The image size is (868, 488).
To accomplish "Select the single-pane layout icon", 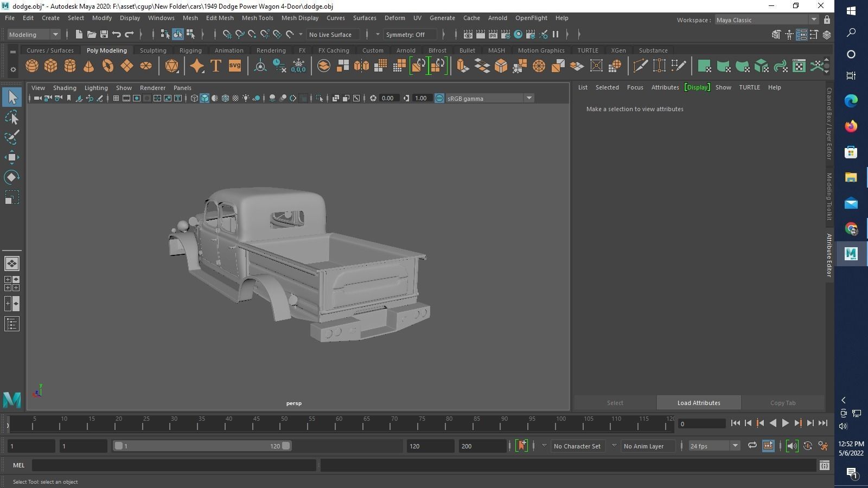I will (12, 264).
